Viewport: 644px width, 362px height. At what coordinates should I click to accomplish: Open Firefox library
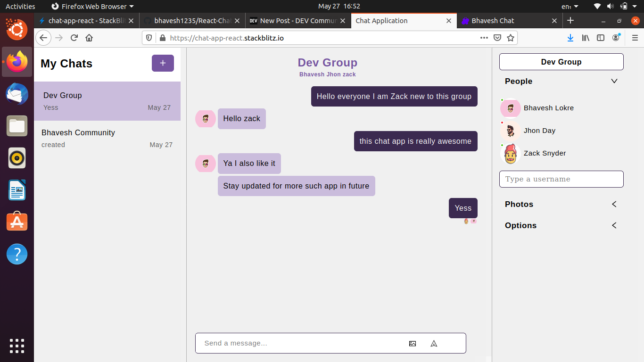[x=586, y=38]
